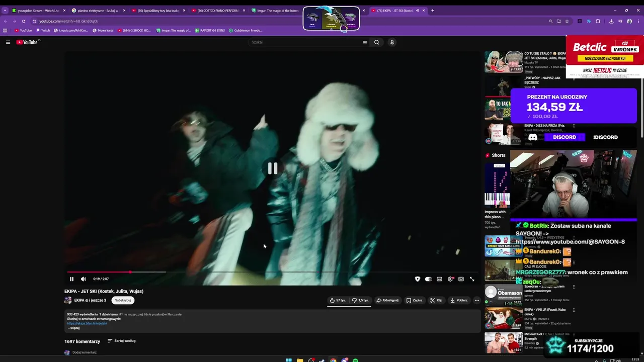Open more actions three-dot menu under video
The image size is (644, 362).
477,300
